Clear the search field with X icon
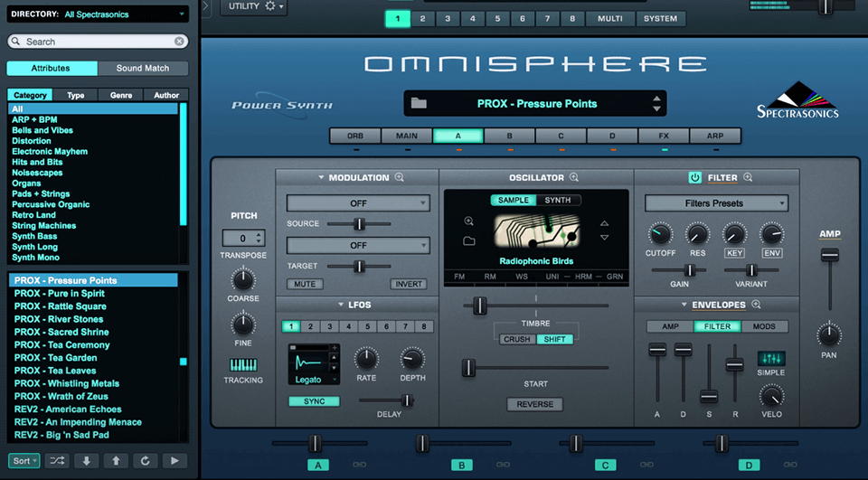 click(x=179, y=42)
